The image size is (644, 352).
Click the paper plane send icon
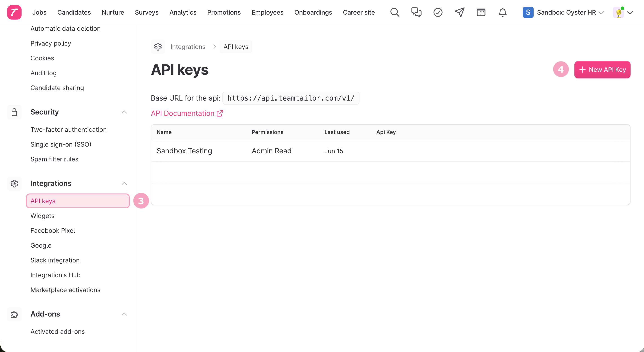[x=460, y=12]
